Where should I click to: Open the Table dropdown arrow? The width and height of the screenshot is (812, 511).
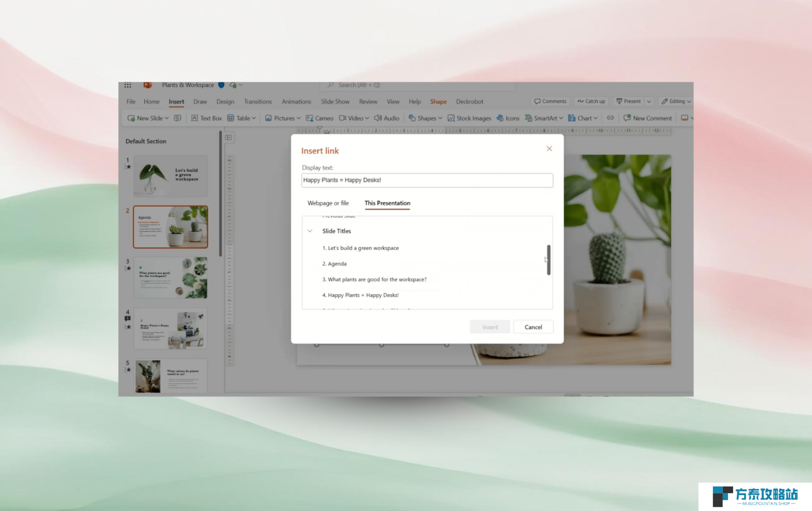[x=254, y=118]
